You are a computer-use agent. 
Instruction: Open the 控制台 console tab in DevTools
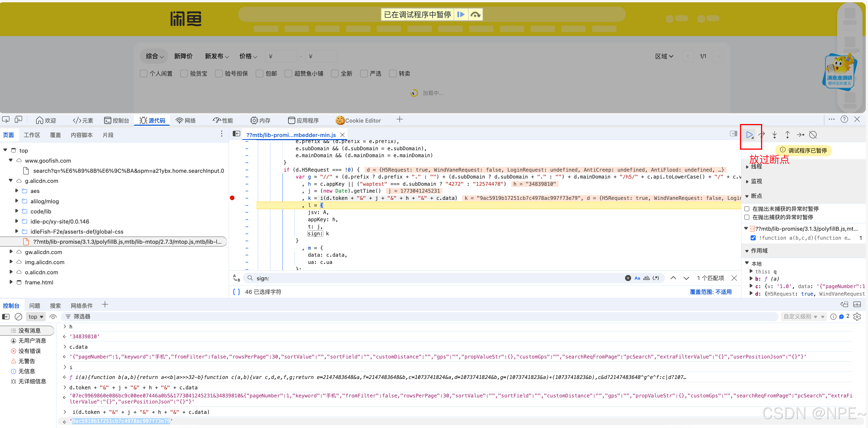tap(117, 120)
